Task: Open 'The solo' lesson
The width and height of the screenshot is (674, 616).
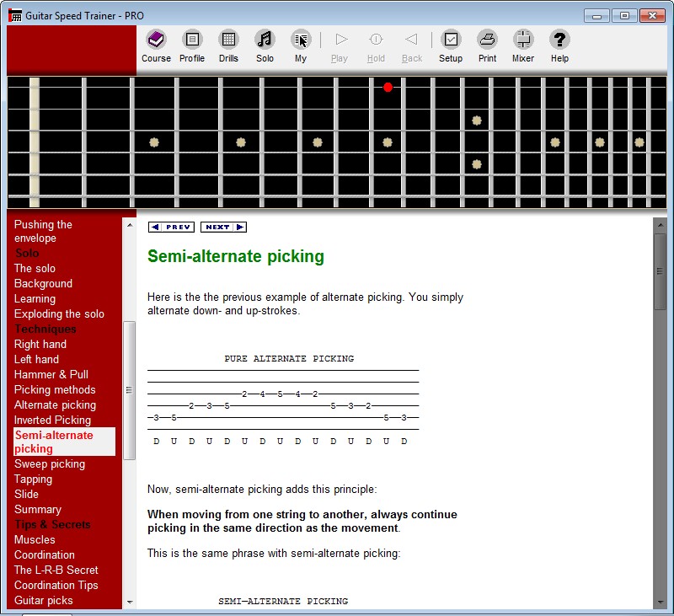Action: click(x=35, y=268)
